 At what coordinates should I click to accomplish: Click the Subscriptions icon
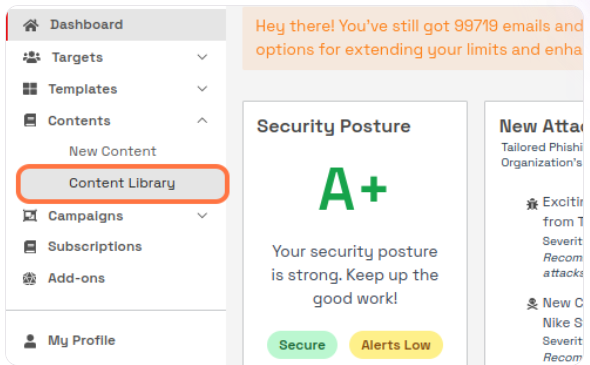pos(30,246)
